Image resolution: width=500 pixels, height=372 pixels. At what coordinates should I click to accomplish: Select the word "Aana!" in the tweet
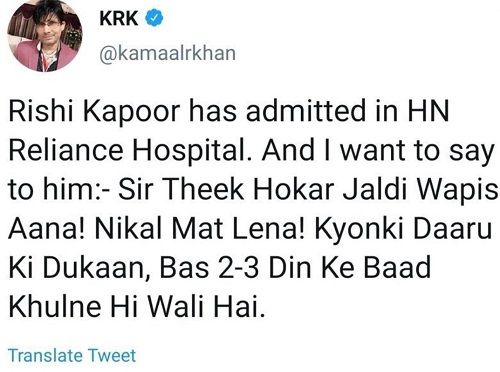click(47, 229)
